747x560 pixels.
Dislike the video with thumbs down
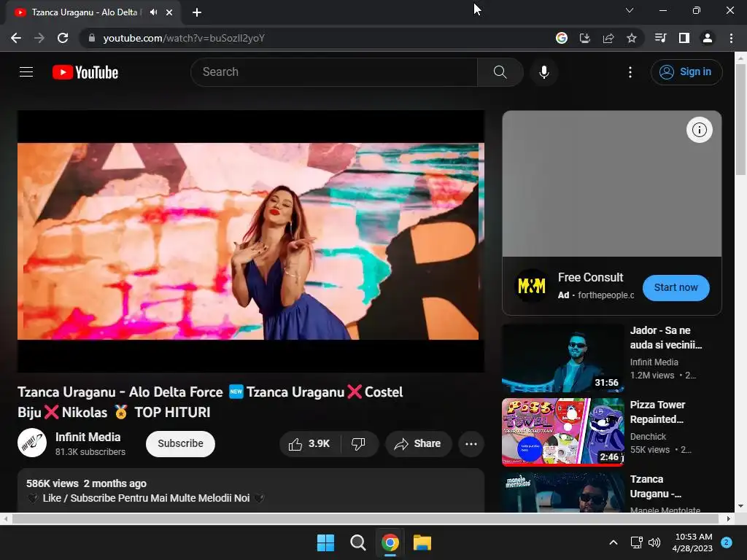(x=359, y=444)
